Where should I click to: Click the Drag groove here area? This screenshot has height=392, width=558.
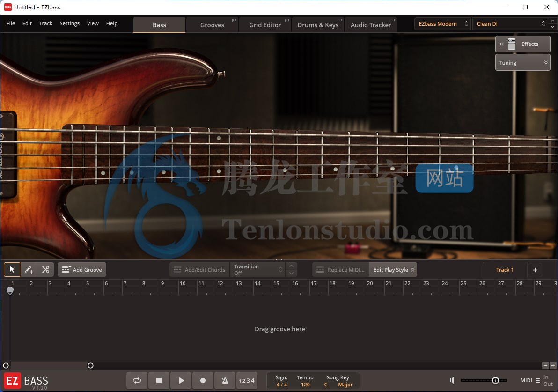point(280,329)
